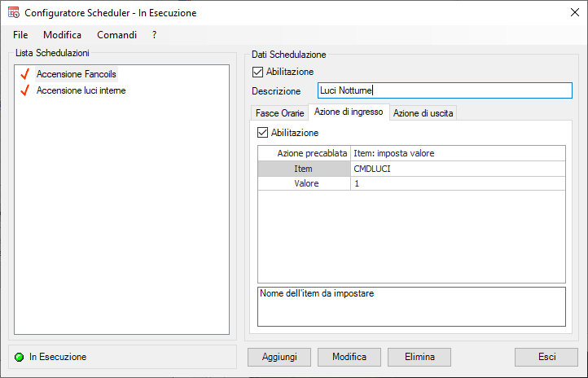Viewport: 588px width, 378px height.
Task: Select the Azione precablata value cell
Action: pyautogui.click(x=457, y=153)
